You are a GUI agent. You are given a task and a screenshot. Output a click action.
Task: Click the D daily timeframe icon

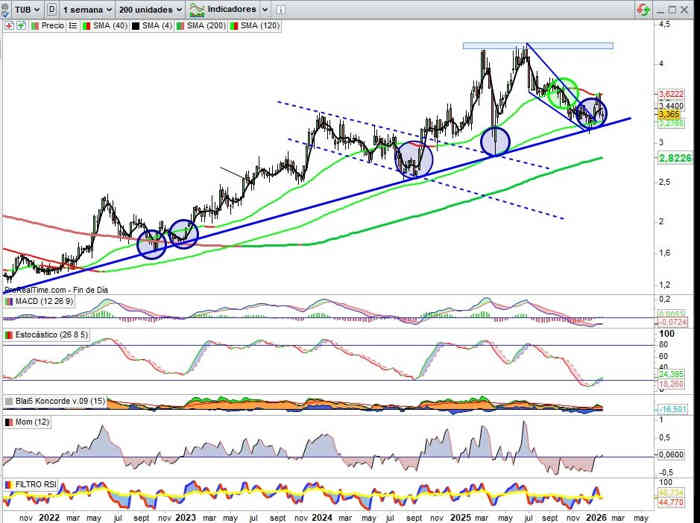51,8
